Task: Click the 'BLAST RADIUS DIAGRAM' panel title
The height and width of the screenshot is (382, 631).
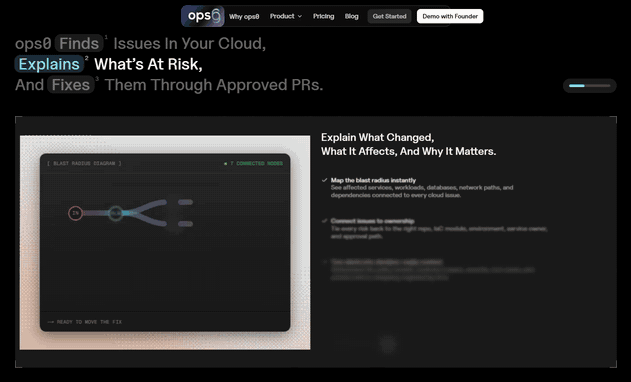Action: [84, 163]
